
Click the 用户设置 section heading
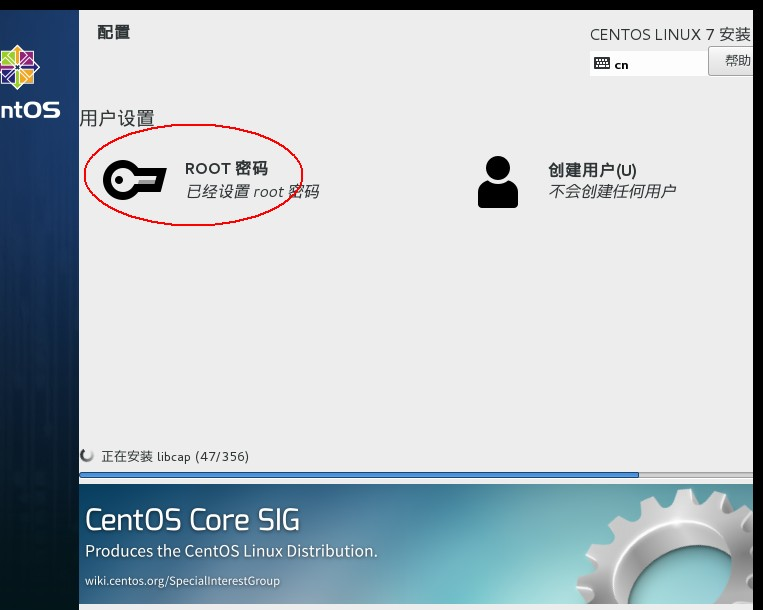pyautogui.click(x=117, y=118)
